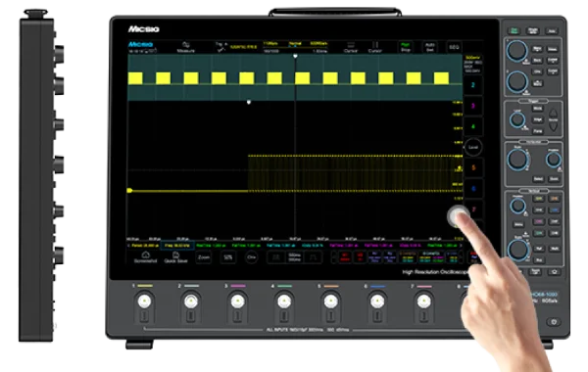This screenshot has height=372, width=588.
Task: Tap the trigger level marker on right edge
Action: (x=460, y=167)
